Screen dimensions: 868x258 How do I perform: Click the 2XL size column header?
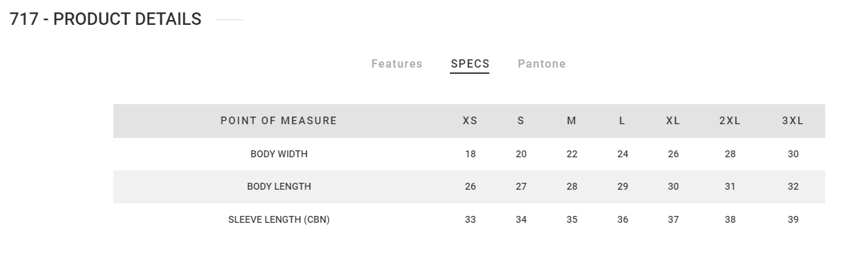point(730,121)
